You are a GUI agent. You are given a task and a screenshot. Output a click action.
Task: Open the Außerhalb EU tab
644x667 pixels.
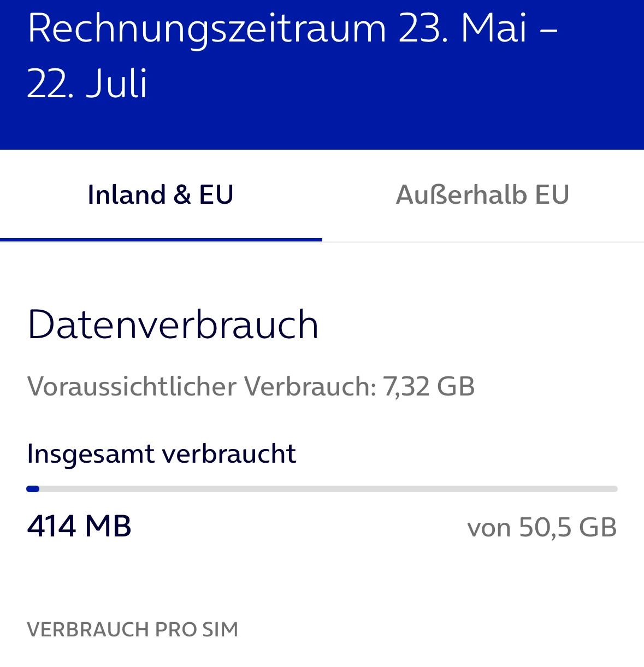(x=482, y=195)
